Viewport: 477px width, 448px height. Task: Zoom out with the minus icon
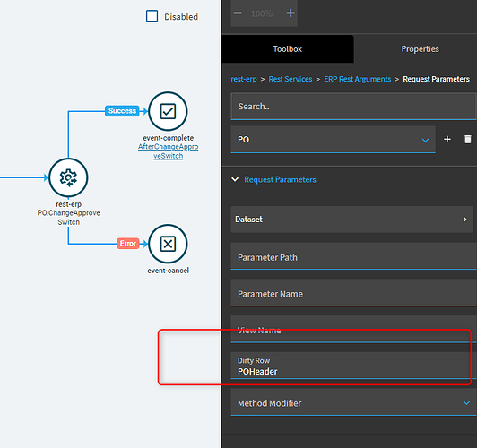tap(238, 13)
